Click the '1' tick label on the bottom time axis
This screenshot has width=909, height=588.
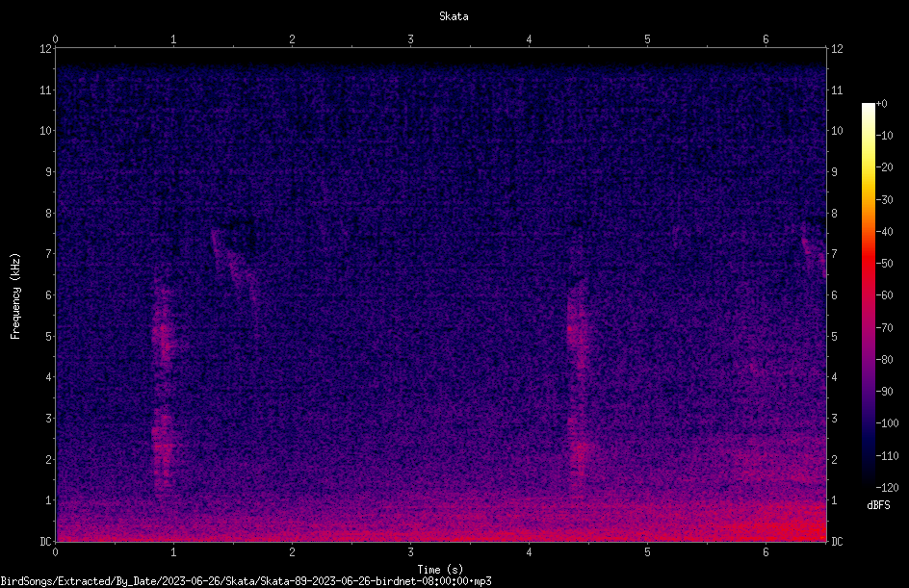coord(173,552)
